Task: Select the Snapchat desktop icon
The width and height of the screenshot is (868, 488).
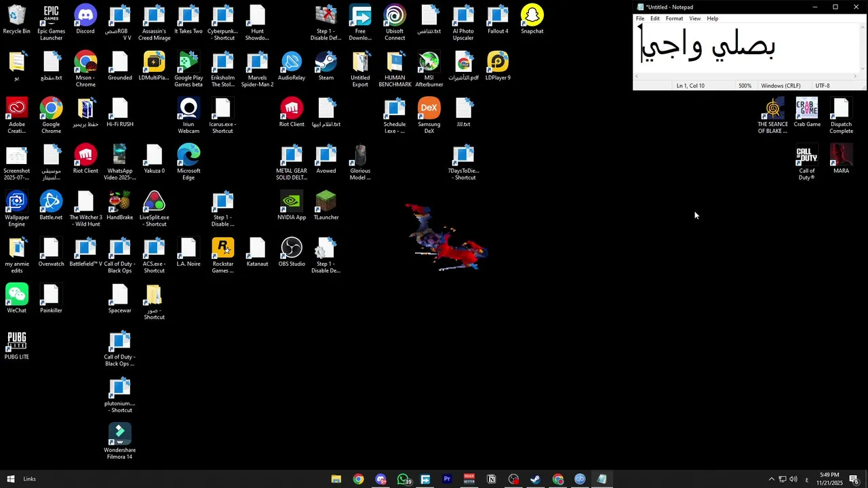Action: coord(532,20)
